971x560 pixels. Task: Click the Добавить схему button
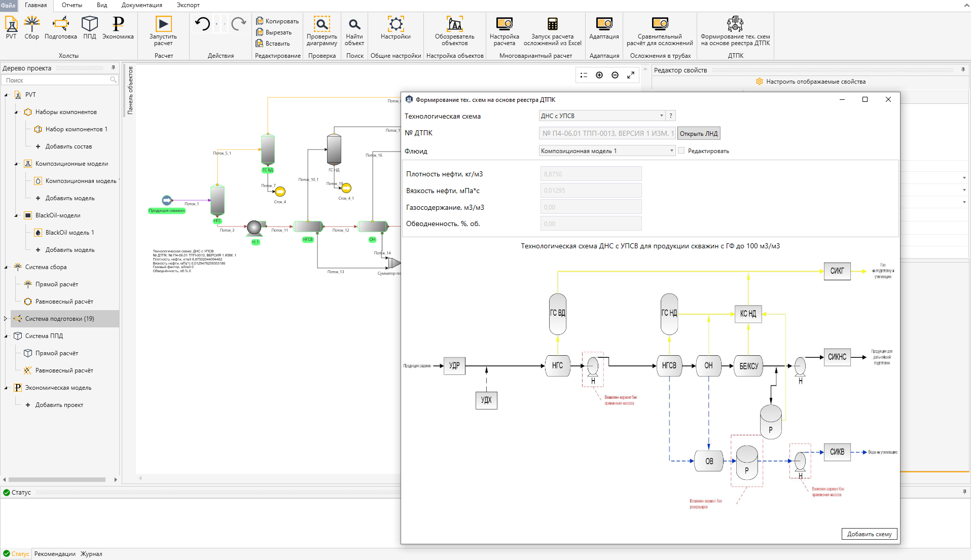(x=869, y=534)
